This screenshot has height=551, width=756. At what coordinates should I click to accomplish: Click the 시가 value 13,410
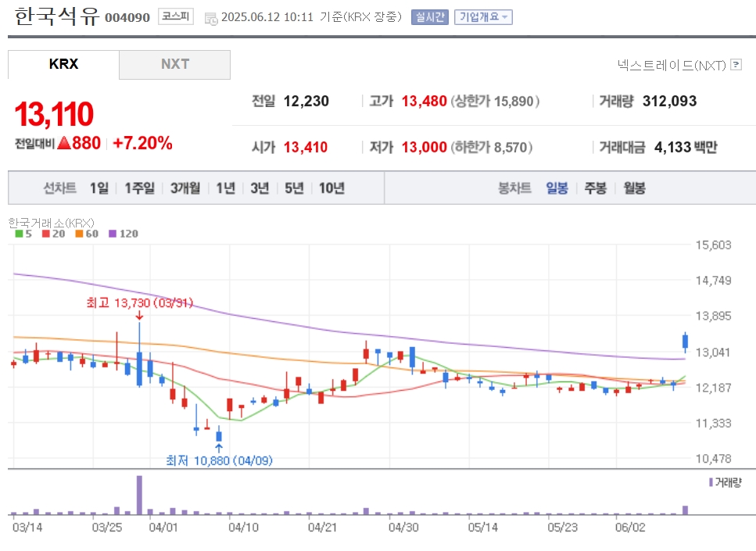(306, 147)
